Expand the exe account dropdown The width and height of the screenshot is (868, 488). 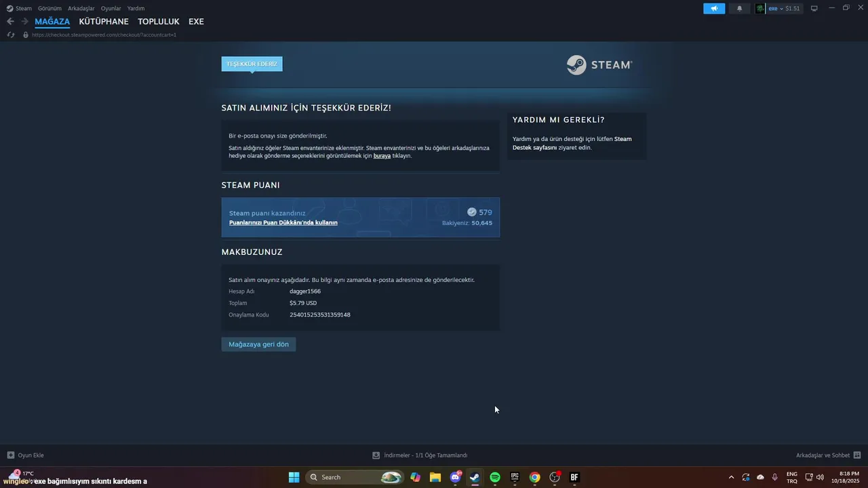point(776,9)
